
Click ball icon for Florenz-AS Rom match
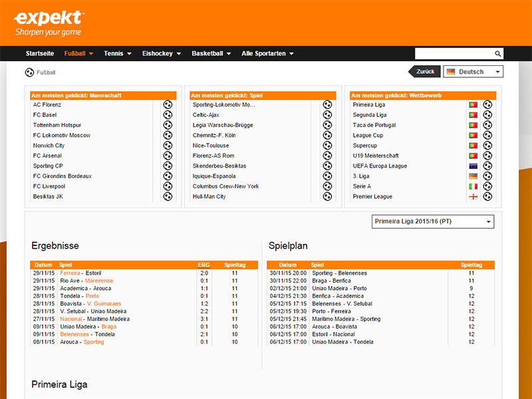click(x=327, y=156)
